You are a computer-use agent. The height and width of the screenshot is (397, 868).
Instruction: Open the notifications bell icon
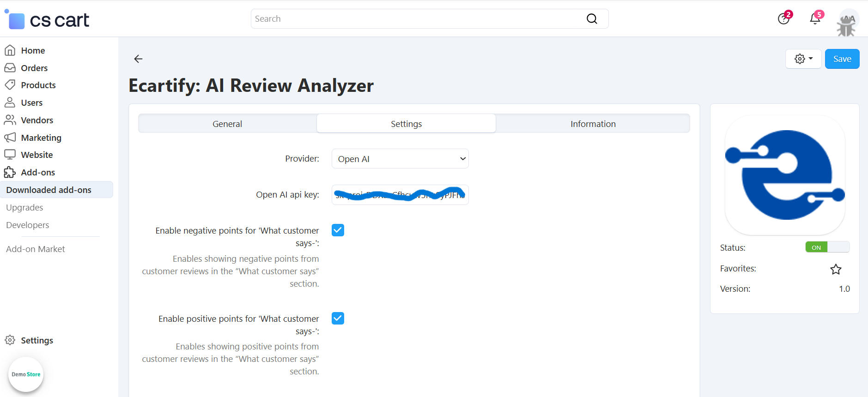click(x=815, y=19)
